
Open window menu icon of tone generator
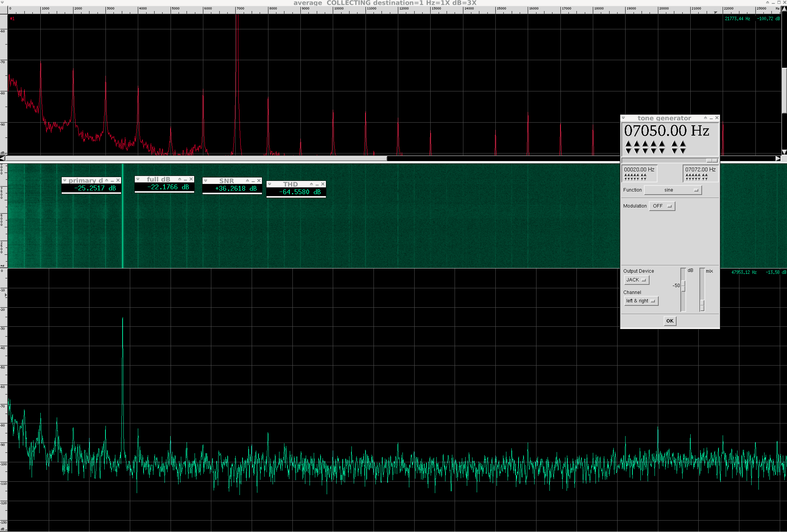point(623,118)
